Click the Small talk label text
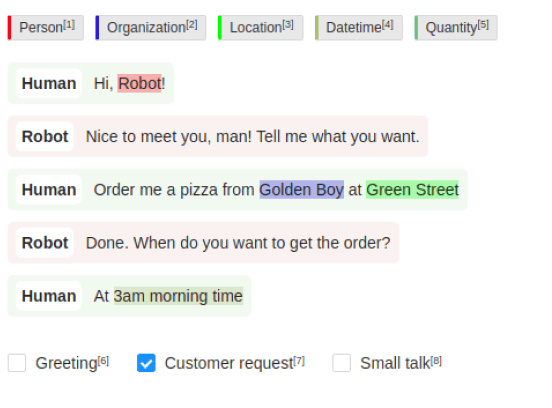Image resolution: width=552 pixels, height=408 pixels. 401,363
